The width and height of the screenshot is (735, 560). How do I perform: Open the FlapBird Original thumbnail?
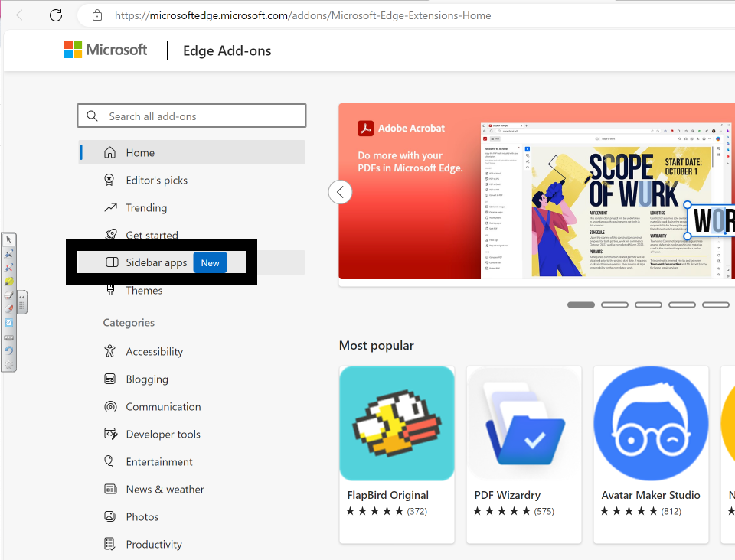point(397,423)
